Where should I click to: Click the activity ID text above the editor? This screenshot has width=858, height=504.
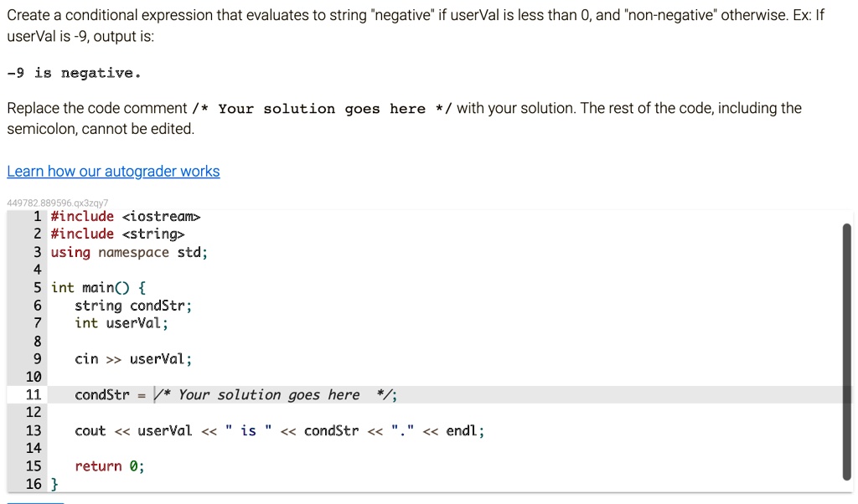pyautogui.click(x=58, y=203)
